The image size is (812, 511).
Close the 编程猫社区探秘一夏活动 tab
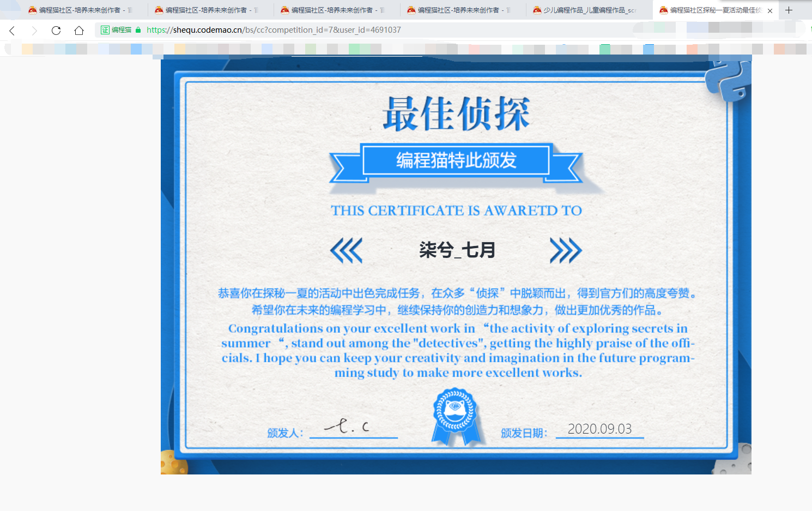pyautogui.click(x=770, y=10)
